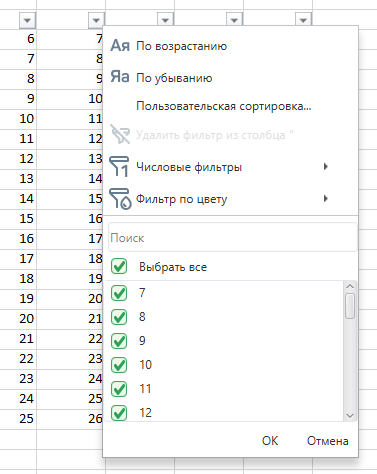Toggle the 'Выбрать все' checkbox
Viewport: 377px width, 474px height.
pos(119,266)
